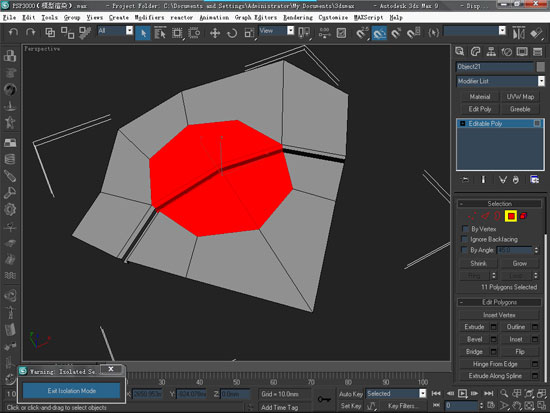Viewport: 550px width, 413px height.
Task: Open the Hierarchy panel tab
Action: (x=491, y=52)
